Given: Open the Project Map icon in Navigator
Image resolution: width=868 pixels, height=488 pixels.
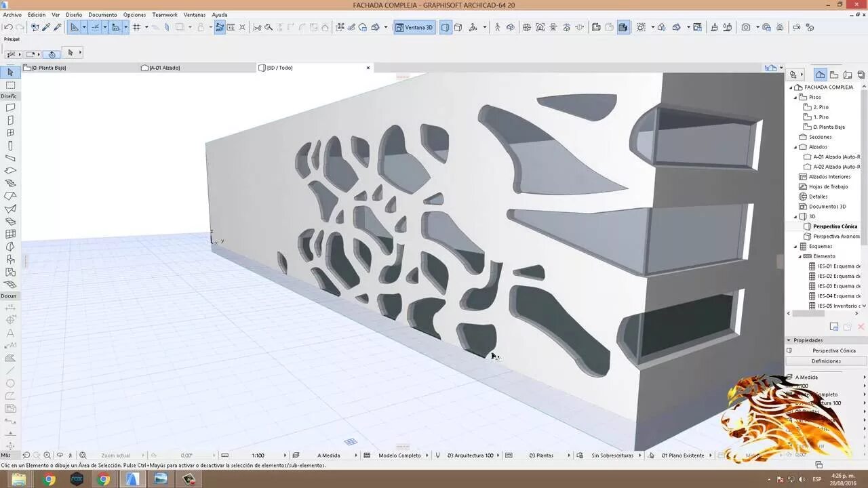Looking at the screenshot, I should [x=821, y=75].
